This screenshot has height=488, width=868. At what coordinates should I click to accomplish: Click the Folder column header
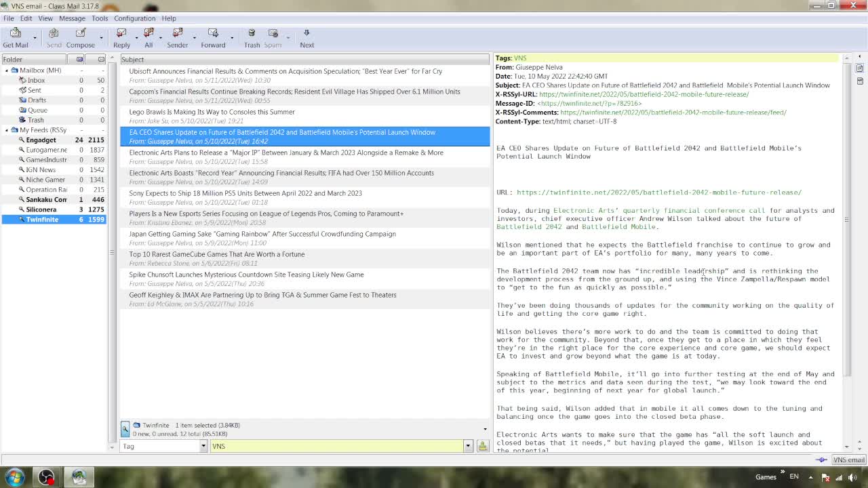click(x=33, y=59)
